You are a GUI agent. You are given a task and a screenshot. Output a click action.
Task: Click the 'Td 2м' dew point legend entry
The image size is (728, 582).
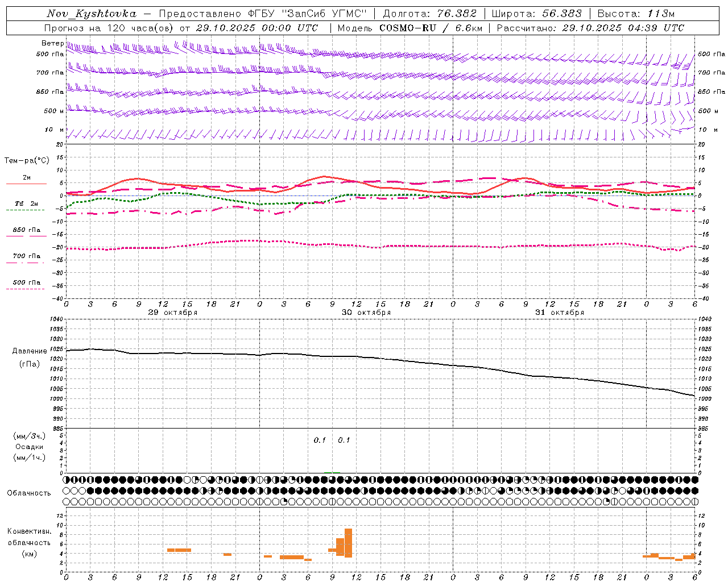26,203
